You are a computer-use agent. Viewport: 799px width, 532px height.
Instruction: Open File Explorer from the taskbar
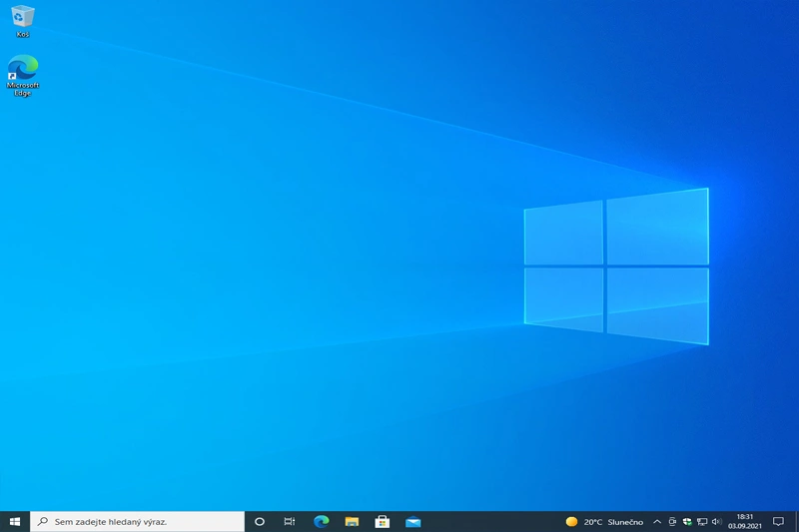tap(352, 521)
